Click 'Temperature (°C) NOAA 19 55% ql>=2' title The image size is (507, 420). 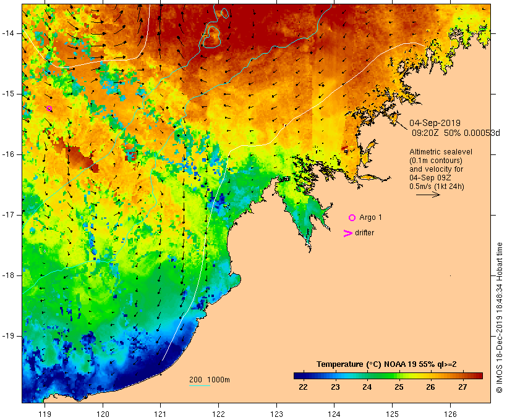386,364
